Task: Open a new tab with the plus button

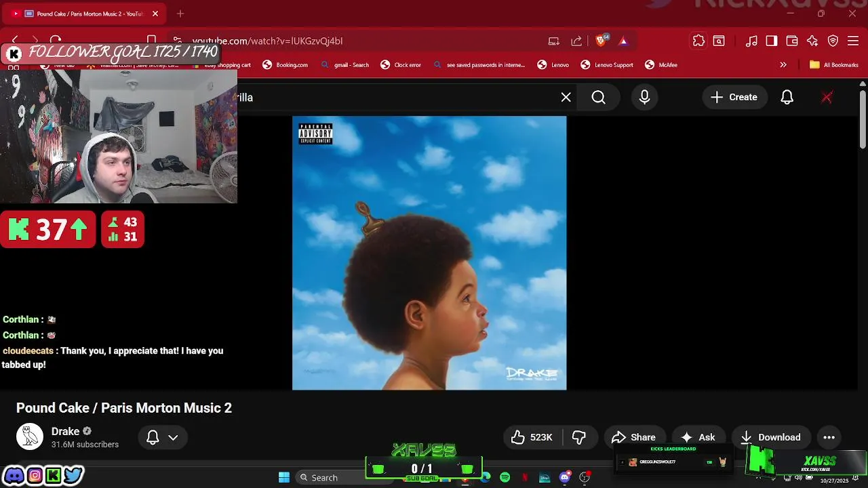Action: click(180, 14)
